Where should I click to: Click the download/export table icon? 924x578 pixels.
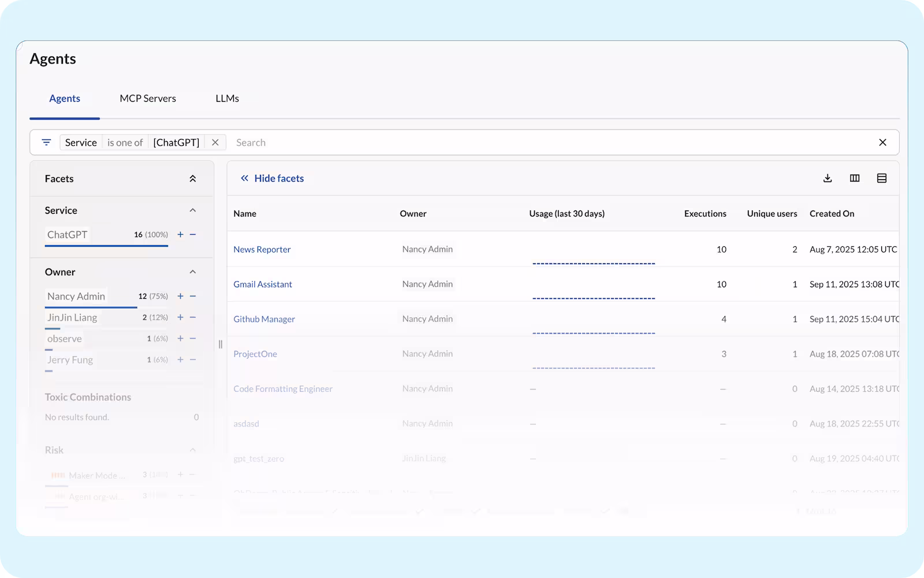828,178
